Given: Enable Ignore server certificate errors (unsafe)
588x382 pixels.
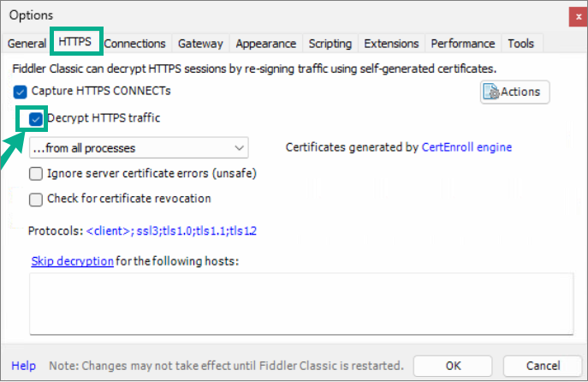Looking at the screenshot, I should (x=36, y=174).
